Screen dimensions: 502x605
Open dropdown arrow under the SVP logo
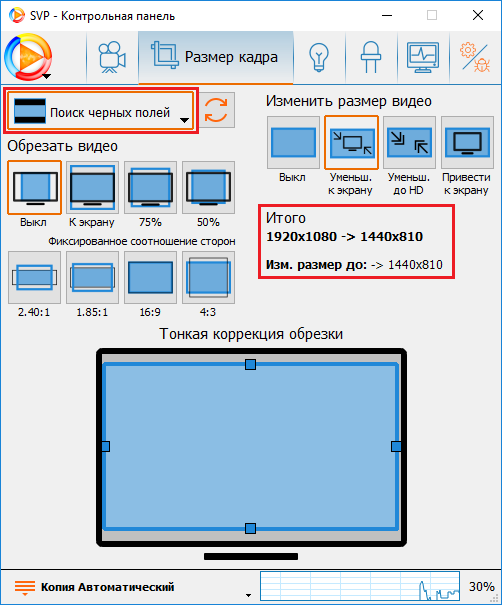tap(46, 76)
